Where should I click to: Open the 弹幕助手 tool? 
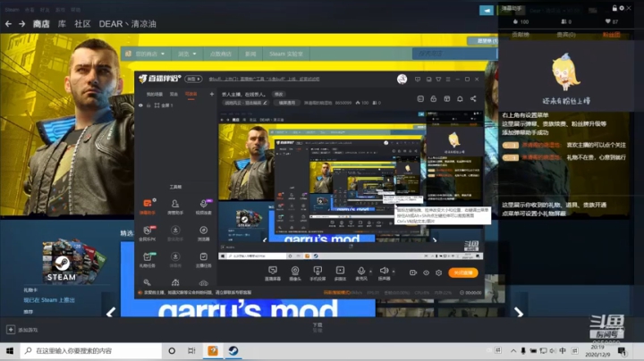[x=148, y=206]
